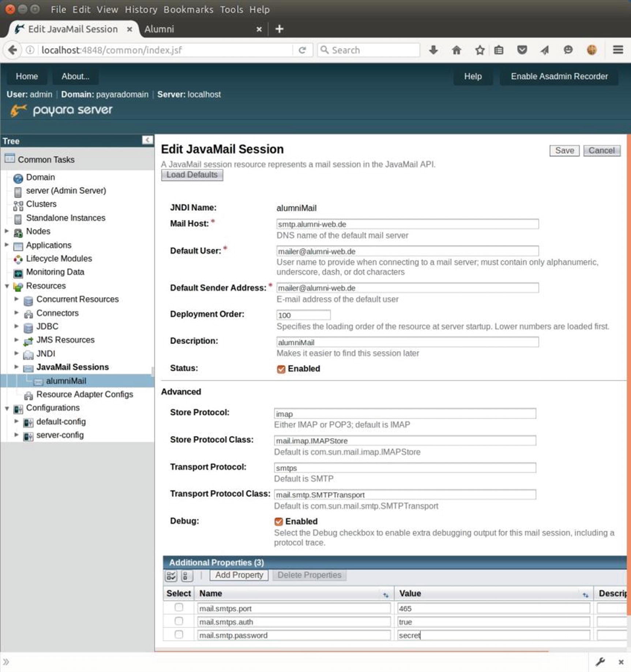The image size is (631, 672).
Task: Click the Resource Adapter Configs icon
Action: [x=28, y=395]
